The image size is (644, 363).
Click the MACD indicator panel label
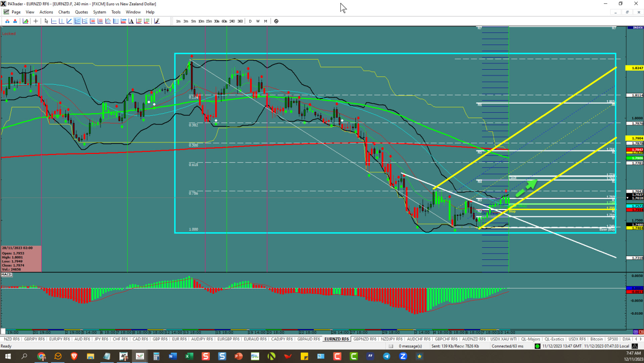(x=6, y=274)
